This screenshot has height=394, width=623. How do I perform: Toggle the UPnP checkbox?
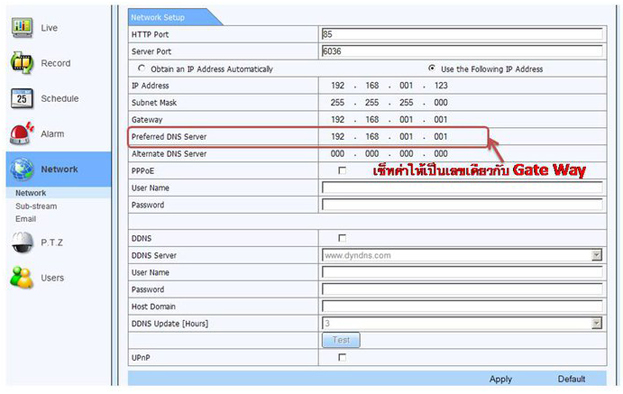pos(342,357)
